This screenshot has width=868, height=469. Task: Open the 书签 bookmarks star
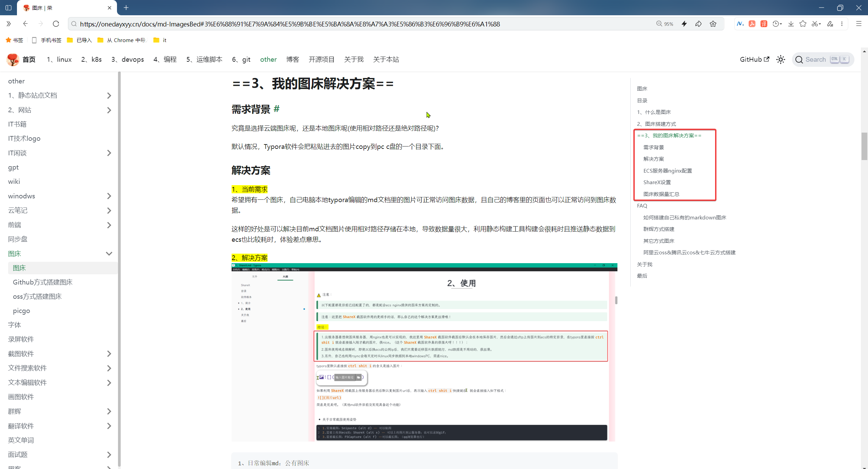14,40
